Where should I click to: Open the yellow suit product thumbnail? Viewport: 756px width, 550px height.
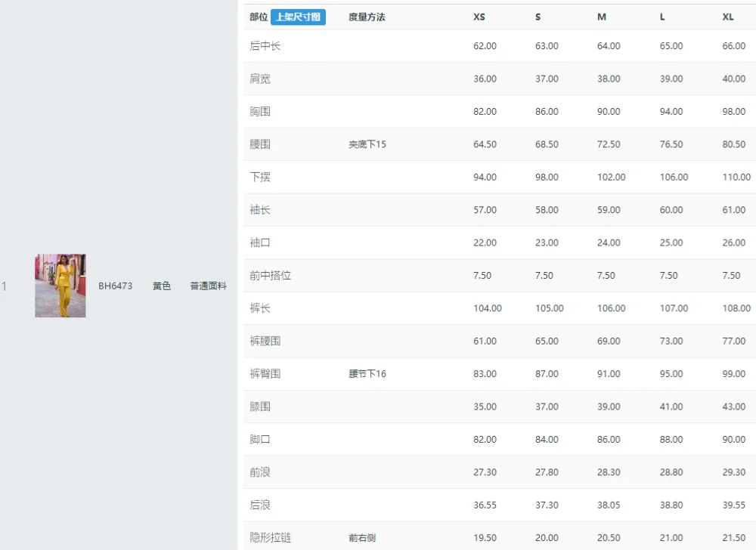click(x=60, y=286)
